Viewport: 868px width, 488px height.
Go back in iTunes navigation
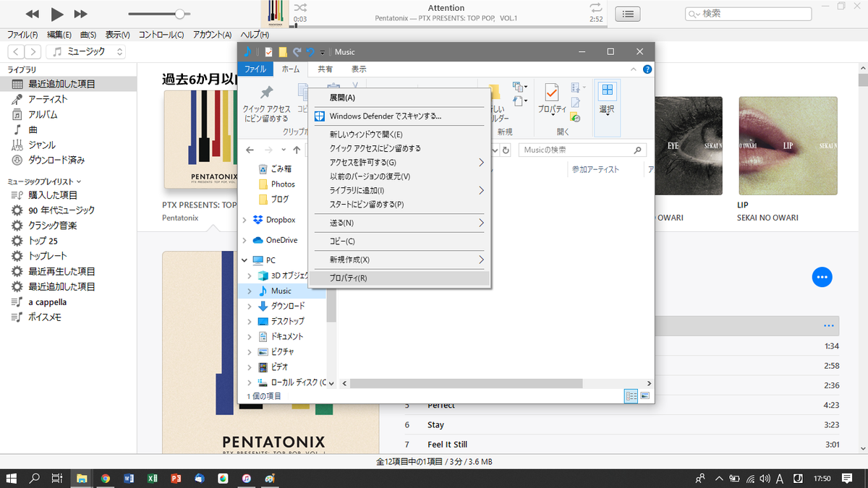(x=17, y=51)
